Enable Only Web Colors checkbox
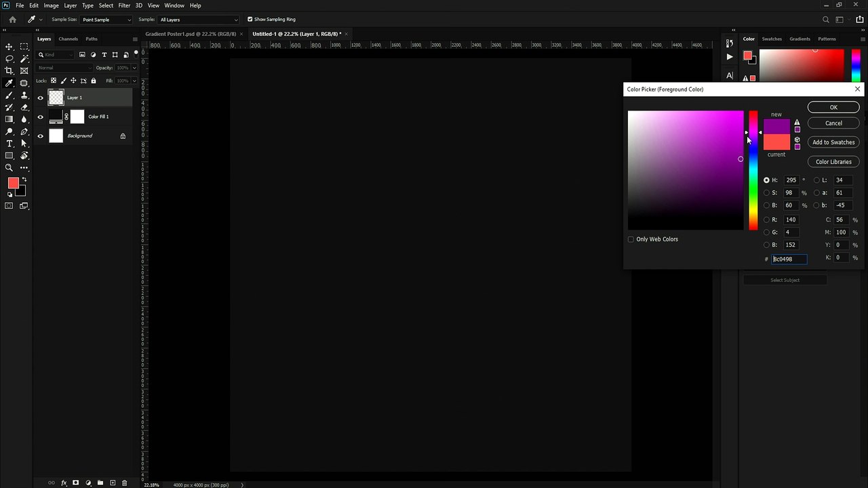Viewport: 868px width, 488px height. click(631, 239)
